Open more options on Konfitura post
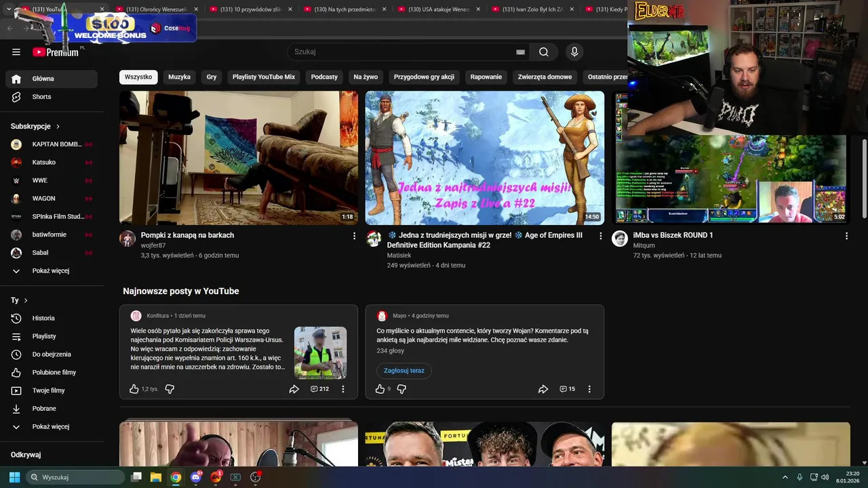The height and width of the screenshot is (488, 868). [x=343, y=389]
